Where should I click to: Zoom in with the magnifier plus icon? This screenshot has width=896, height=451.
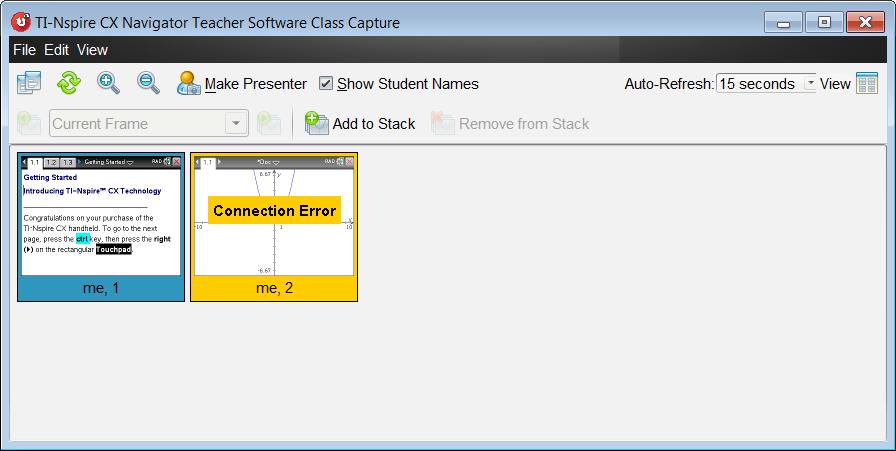(x=108, y=83)
